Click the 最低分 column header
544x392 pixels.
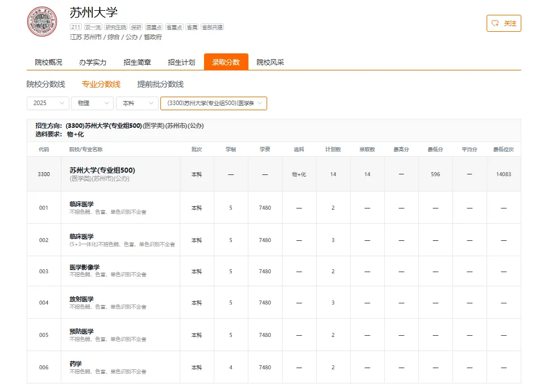click(x=435, y=149)
